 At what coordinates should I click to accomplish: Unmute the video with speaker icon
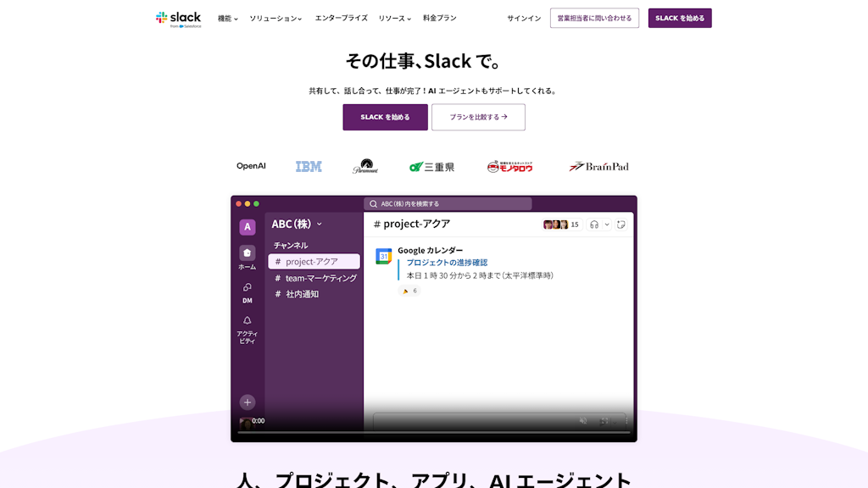pos(583,421)
